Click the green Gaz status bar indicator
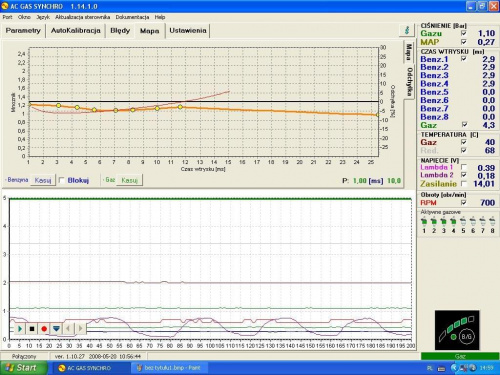Image resolution: width=500 pixels, height=375 pixels. [460, 356]
